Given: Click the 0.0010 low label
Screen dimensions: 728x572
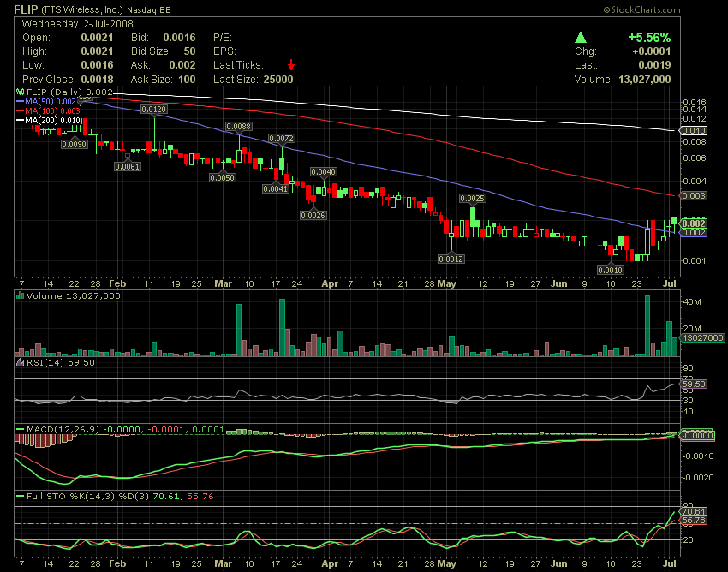Looking at the screenshot, I should click(610, 270).
